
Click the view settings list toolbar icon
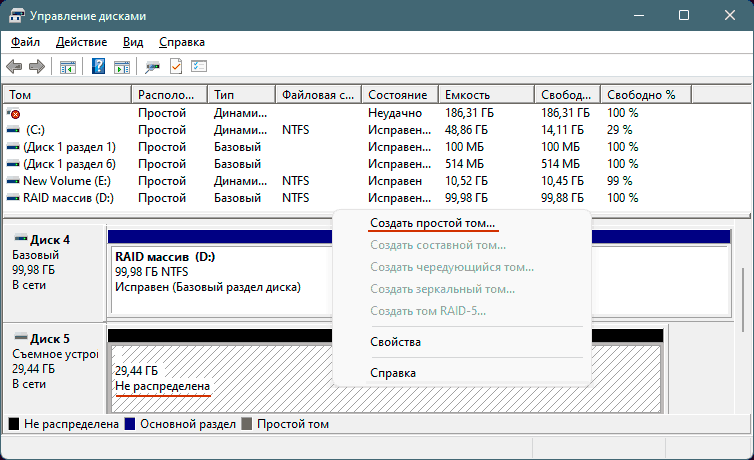tap(199, 66)
